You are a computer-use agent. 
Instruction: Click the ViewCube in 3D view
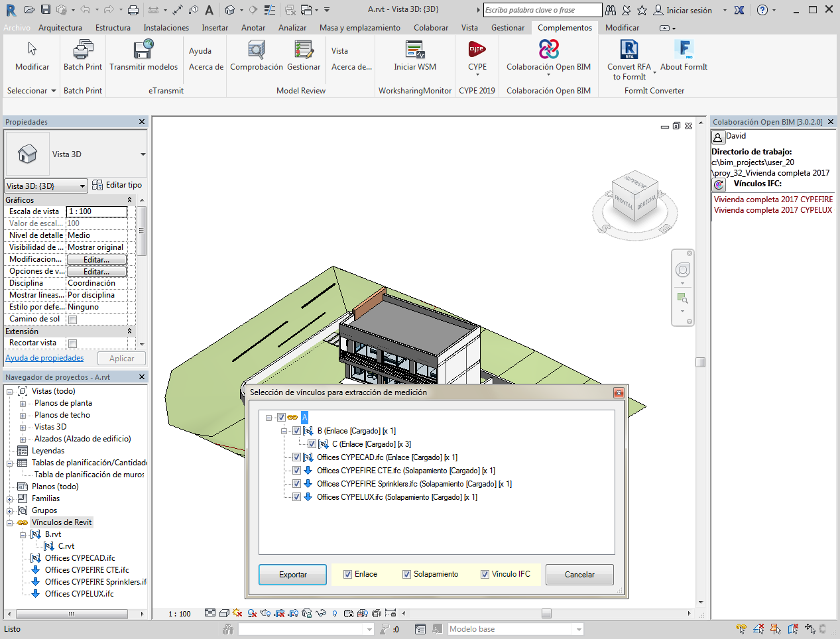point(634,198)
